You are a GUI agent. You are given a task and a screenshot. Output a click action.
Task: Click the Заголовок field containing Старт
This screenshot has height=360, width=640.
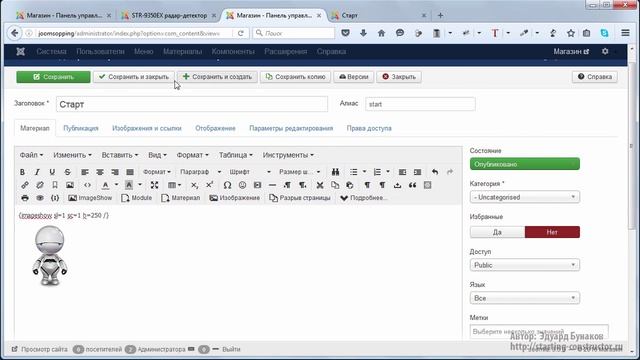click(192, 104)
